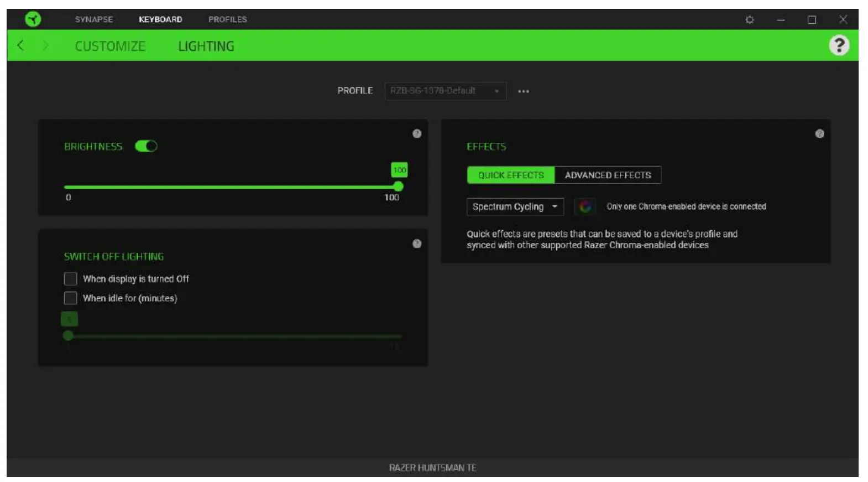The height and width of the screenshot is (482, 868).
Task: Show help for the Effects panel
Action: (x=819, y=133)
